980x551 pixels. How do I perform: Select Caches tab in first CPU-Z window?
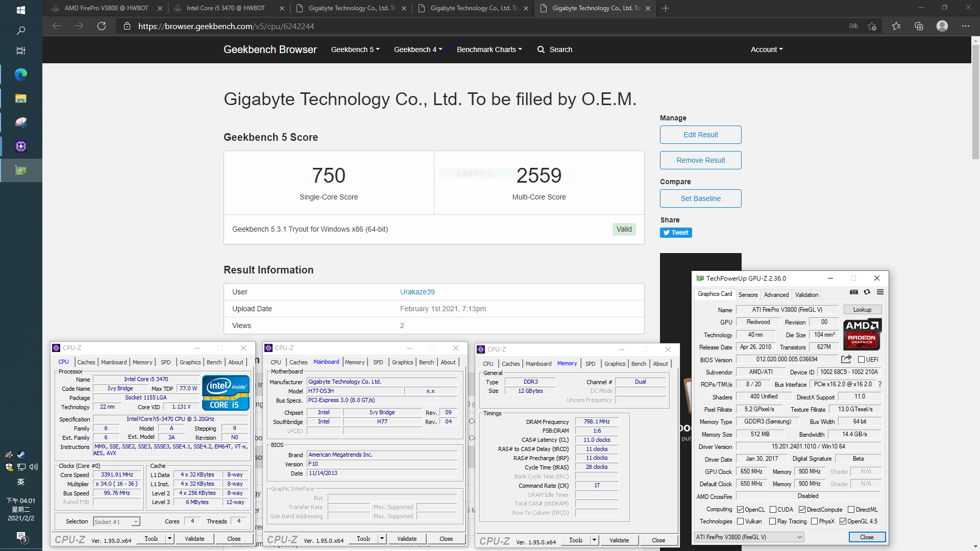86,362
